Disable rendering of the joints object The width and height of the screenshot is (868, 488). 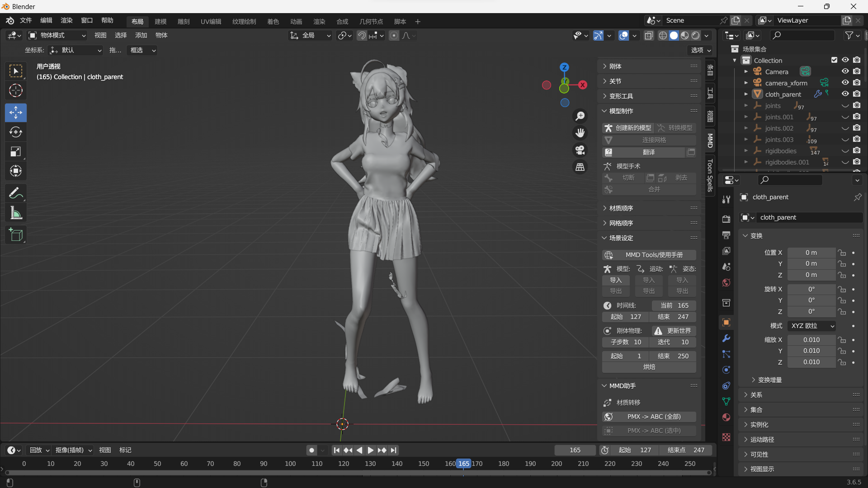[857, 105]
